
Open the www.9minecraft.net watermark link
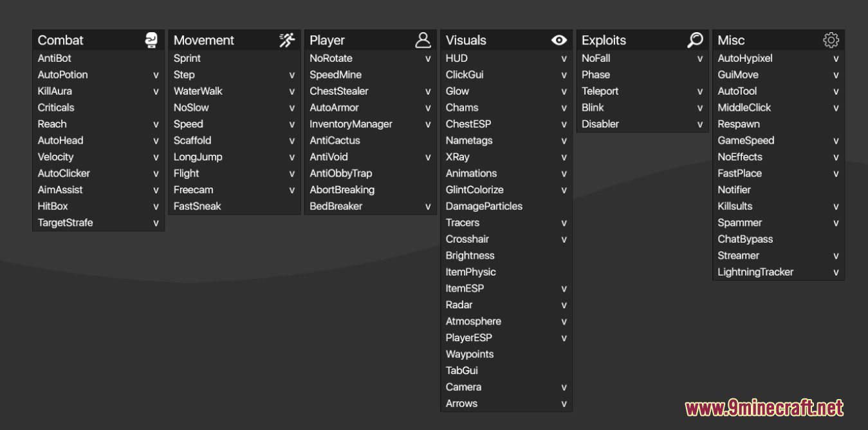[764, 407]
